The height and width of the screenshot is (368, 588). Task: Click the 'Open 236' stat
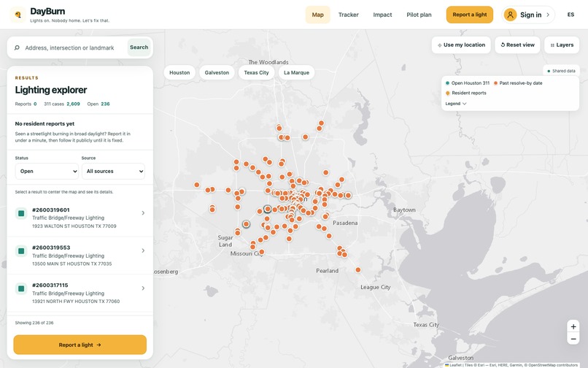(x=98, y=104)
